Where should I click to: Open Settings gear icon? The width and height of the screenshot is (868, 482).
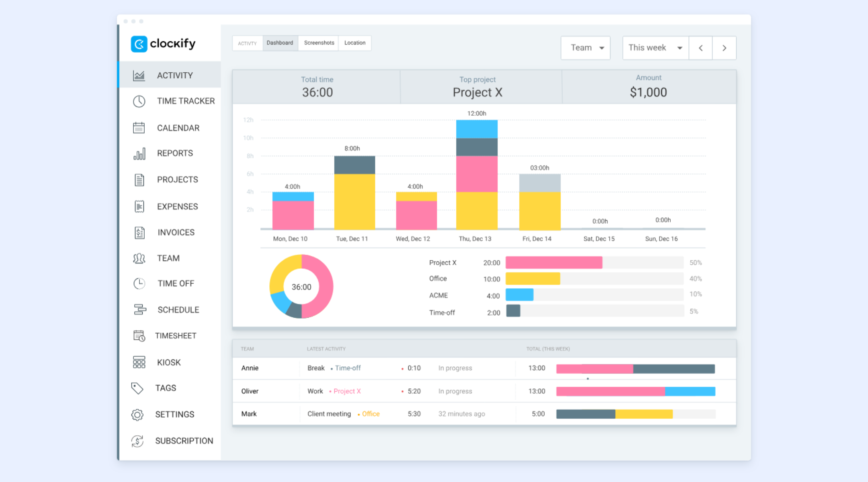point(137,415)
